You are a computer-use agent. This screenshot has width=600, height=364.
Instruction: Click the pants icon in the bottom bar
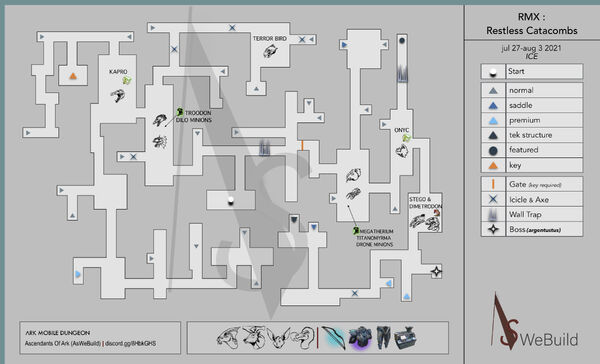[383, 337]
